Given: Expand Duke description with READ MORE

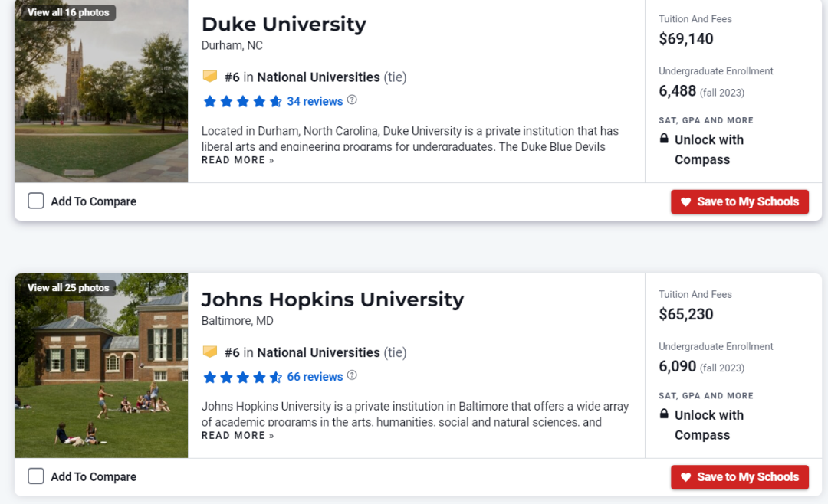Looking at the screenshot, I should tap(238, 160).
